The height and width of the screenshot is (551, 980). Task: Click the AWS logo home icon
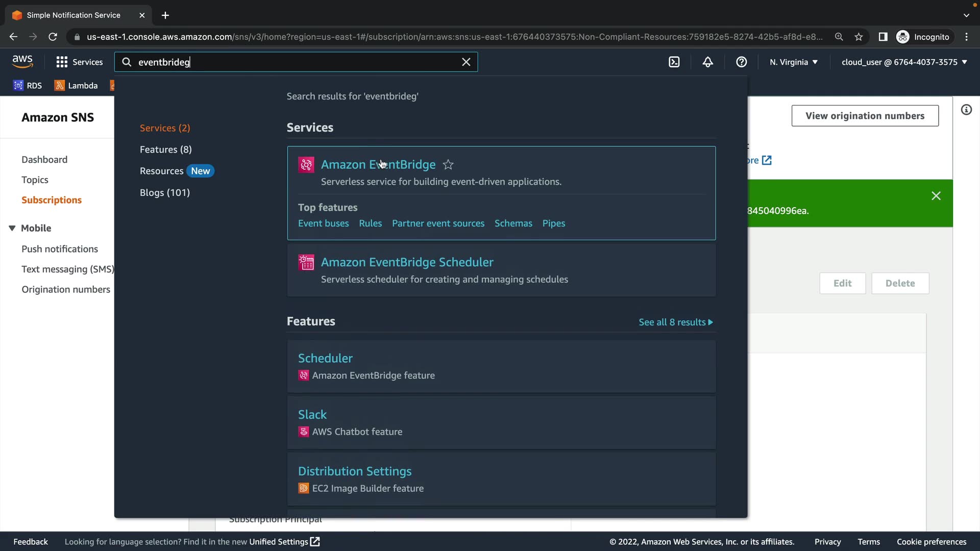[x=22, y=62]
